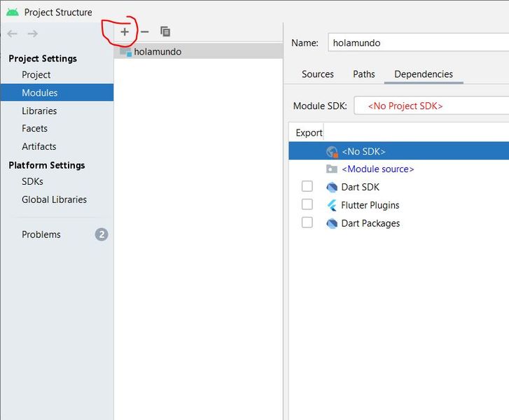Click the Add module plus icon

125,31
